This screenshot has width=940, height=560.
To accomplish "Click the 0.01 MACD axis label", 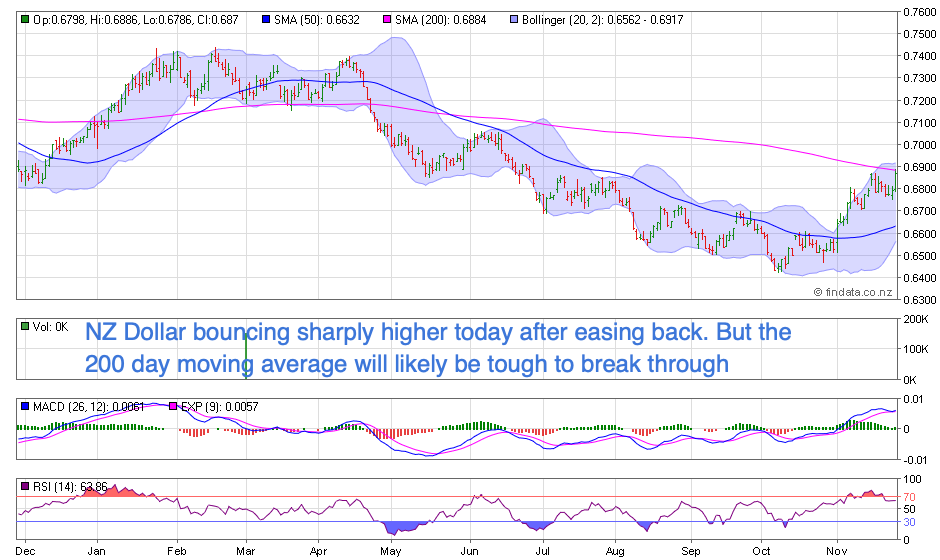I will [x=915, y=399].
